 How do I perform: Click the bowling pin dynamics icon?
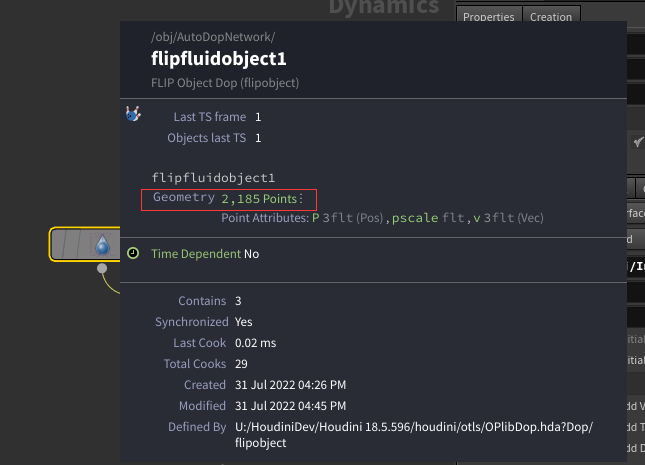tap(133, 116)
